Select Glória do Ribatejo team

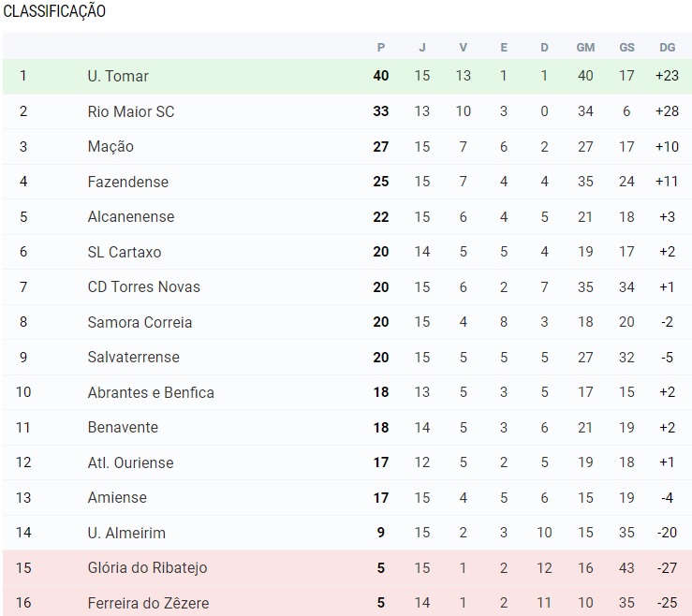(x=147, y=567)
